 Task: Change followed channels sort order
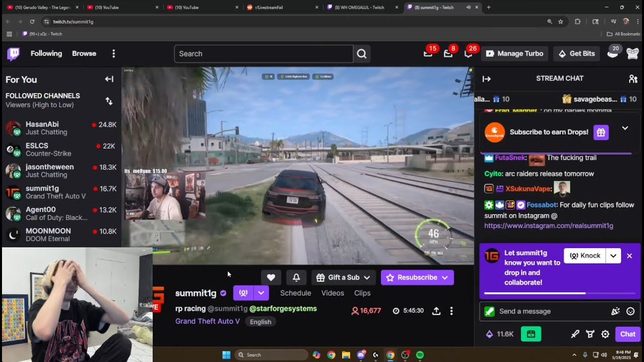(x=109, y=101)
